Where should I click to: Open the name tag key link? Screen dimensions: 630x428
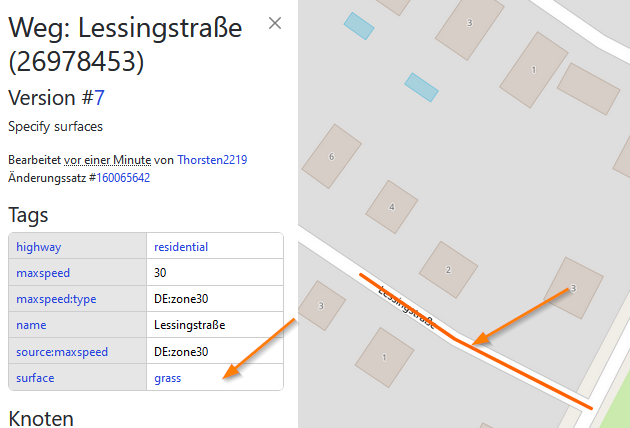[31, 325]
